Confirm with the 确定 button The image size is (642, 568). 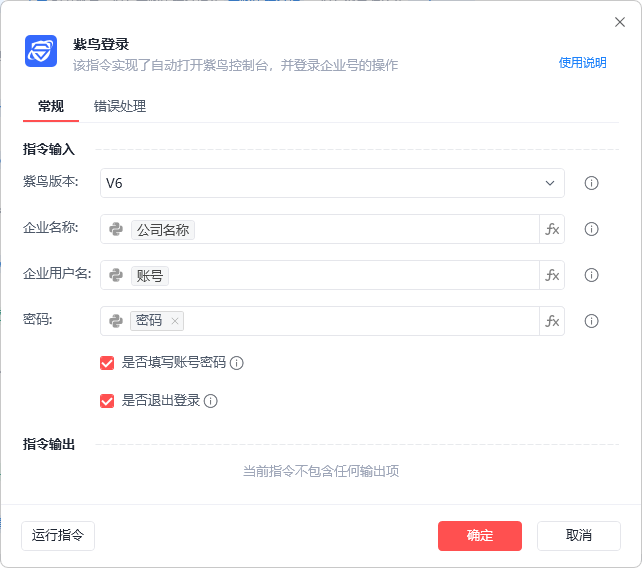coord(479,536)
